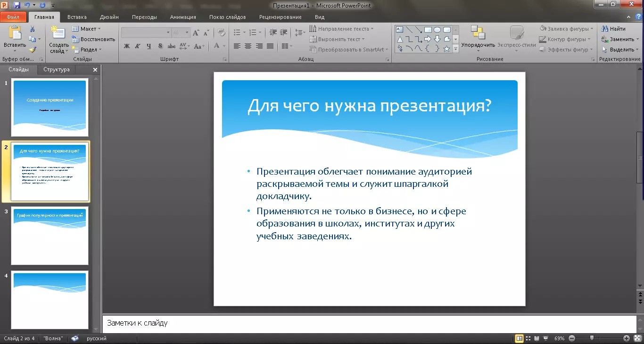Toggle bold (Ж) formatting
Viewport: 644px width, 344px height.
126,46
